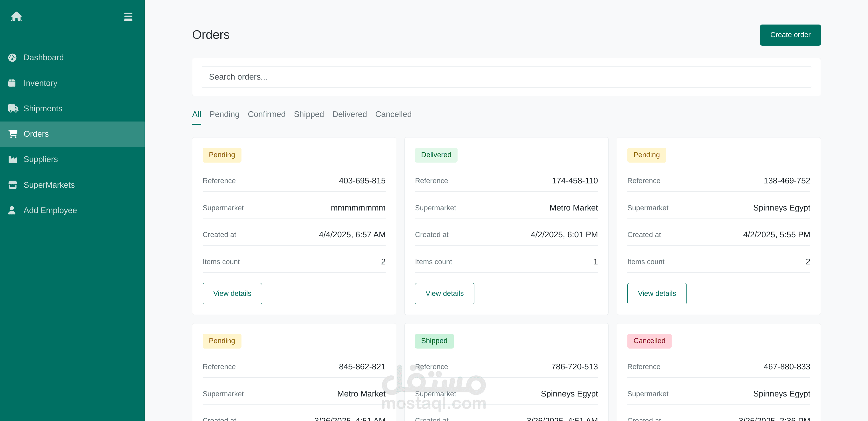Screen dimensions: 868x421
Task: Click Pending badge on order 845-862-821
Action: coord(222,341)
